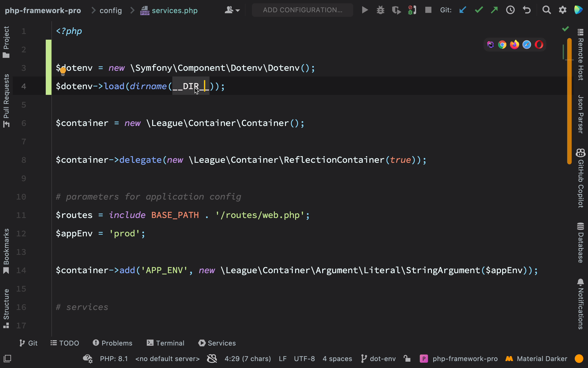Open file in Firefox browser

[x=514, y=45]
